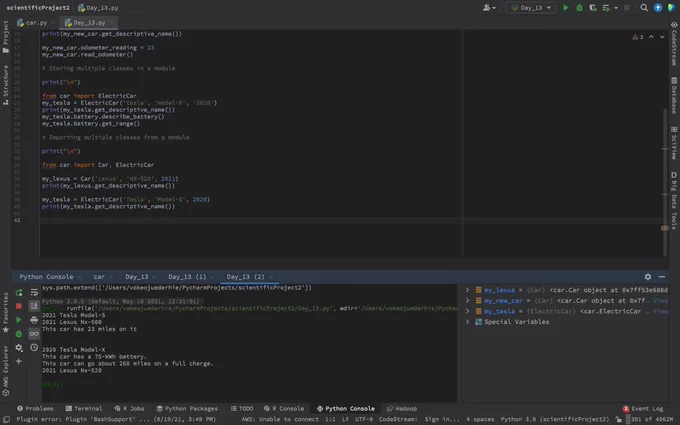The height and width of the screenshot is (425, 680).
Task: Open the TODO tool window
Action: (x=242, y=409)
